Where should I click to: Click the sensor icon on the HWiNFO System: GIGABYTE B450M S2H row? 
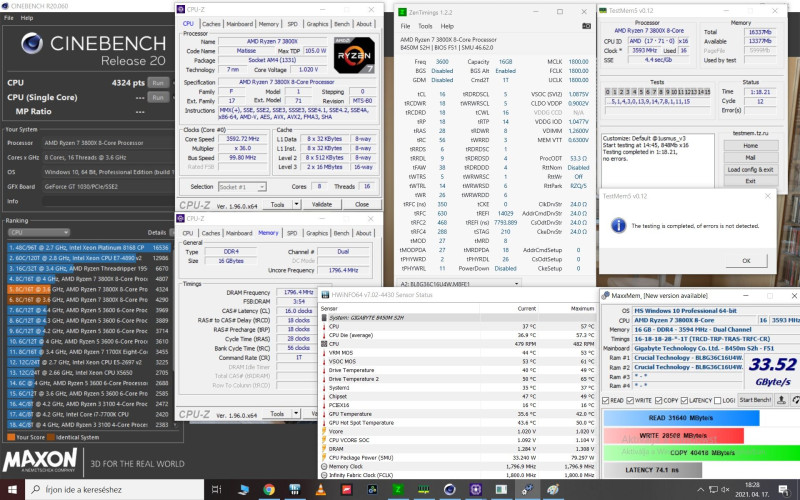[324, 317]
